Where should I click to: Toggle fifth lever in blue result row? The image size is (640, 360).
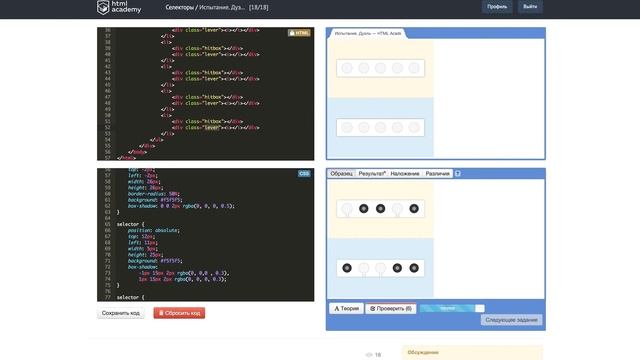(414, 128)
